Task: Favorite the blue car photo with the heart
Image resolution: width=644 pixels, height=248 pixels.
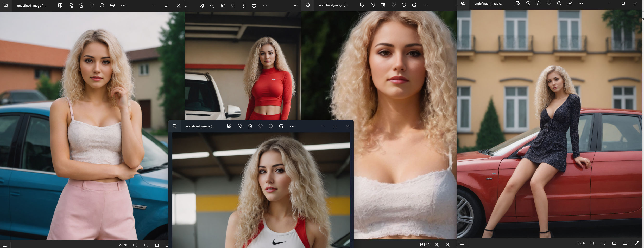Action: [92, 5]
